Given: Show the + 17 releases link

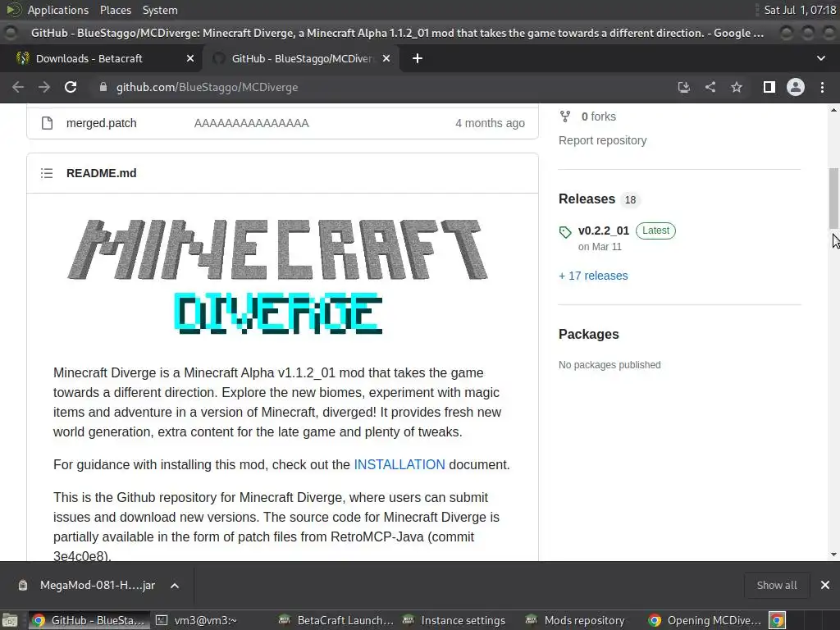Looking at the screenshot, I should (x=593, y=276).
